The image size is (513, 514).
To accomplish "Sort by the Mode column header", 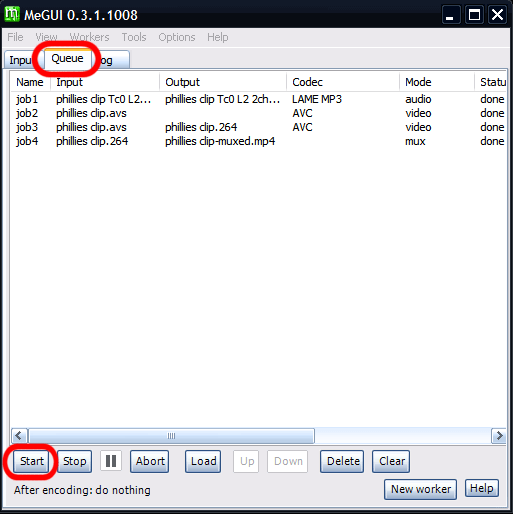I will [437, 82].
